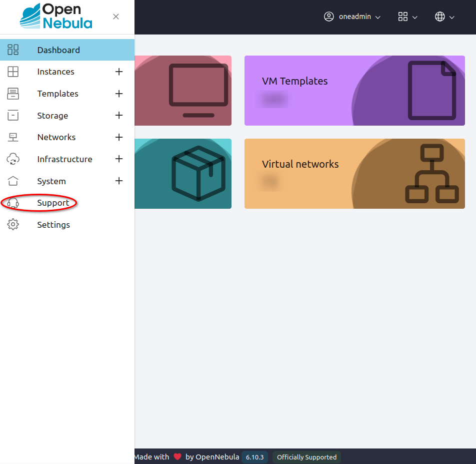This screenshot has width=476, height=464.
Task: Open the Virtual networks card
Action: point(354,174)
